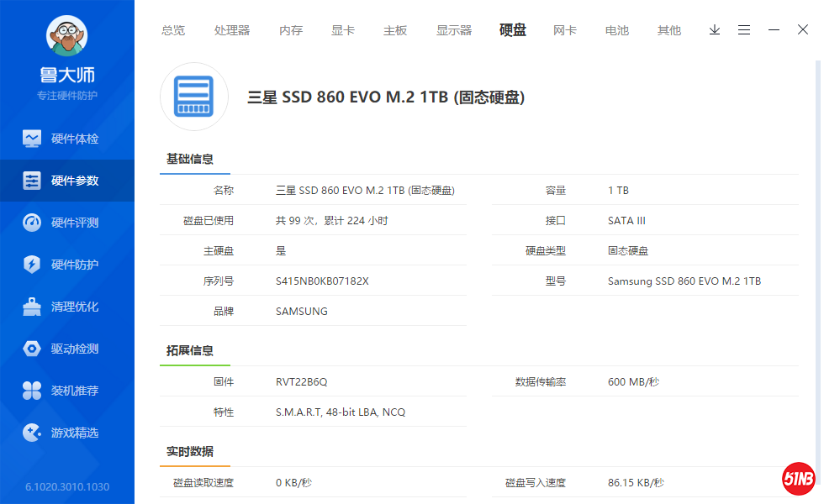The height and width of the screenshot is (504, 824).
Task: Switch to the 处理器 tab
Action: [232, 30]
